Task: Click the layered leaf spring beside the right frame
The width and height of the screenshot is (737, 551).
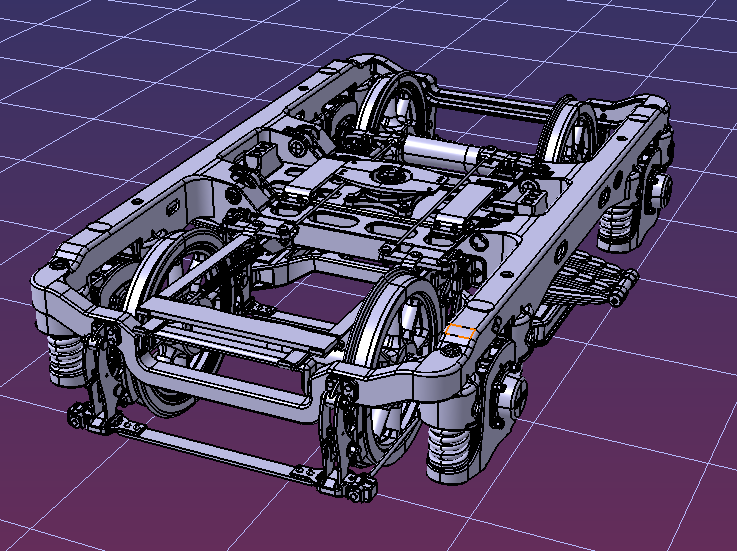Action: point(589,281)
